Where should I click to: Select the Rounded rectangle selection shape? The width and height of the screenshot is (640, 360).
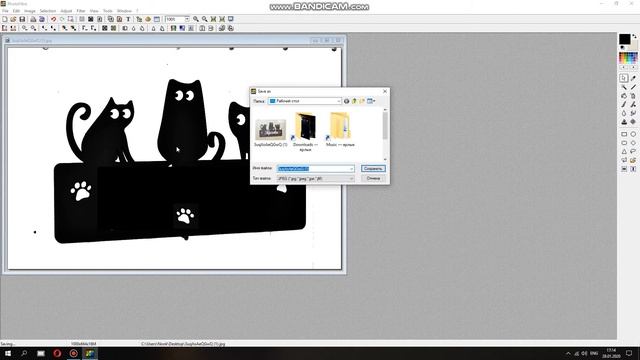pos(624,143)
